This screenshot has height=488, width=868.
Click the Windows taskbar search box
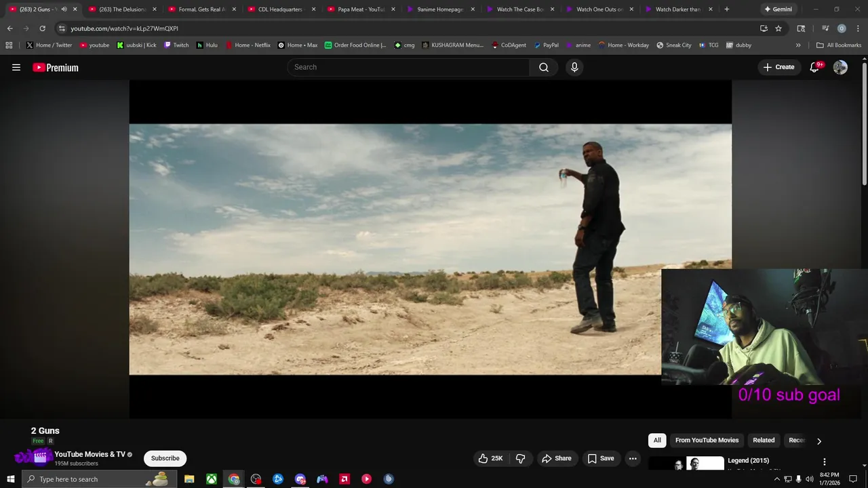pyautogui.click(x=99, y=479)
